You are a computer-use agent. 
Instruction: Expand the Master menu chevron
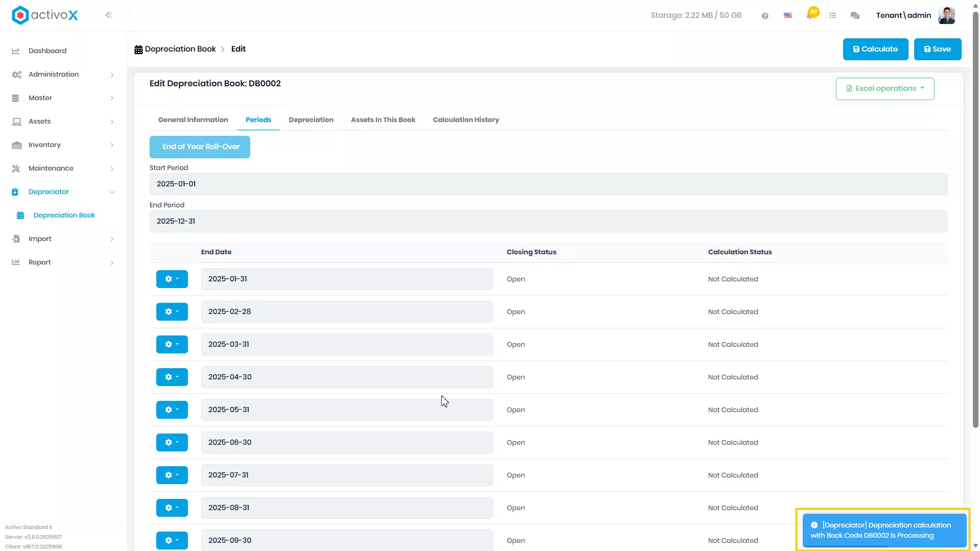(x=112, y=99)
